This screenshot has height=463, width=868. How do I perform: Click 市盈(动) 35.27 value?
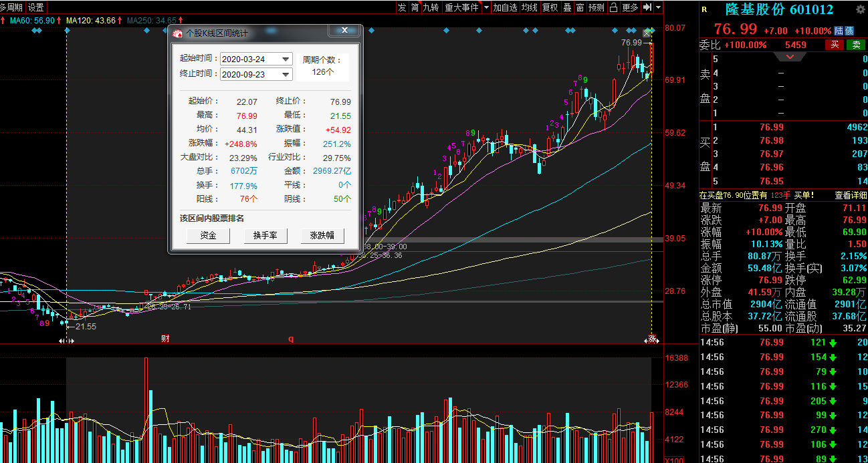pos(854,328)
